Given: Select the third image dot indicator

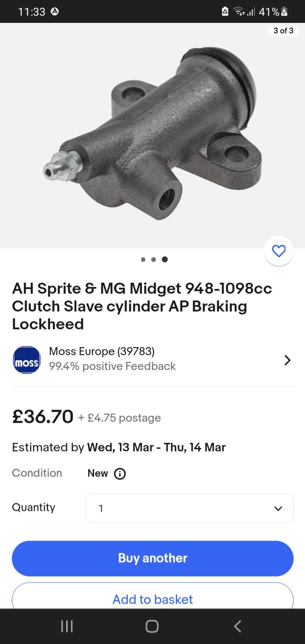Looking at the screenshot, I should tap(165, 259).
